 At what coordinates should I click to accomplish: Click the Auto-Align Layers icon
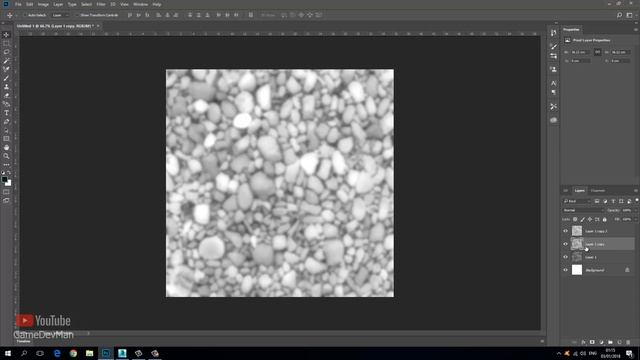point(251,15)
